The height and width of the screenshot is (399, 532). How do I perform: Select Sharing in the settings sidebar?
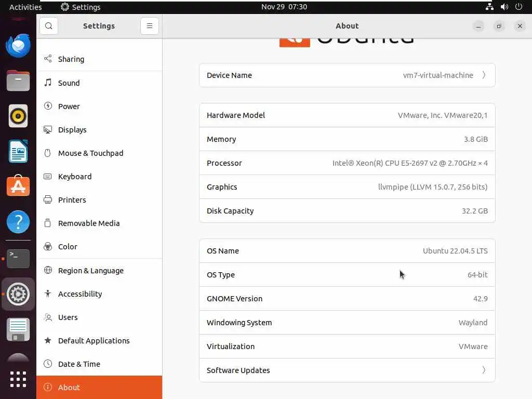[x=99, y=59]
